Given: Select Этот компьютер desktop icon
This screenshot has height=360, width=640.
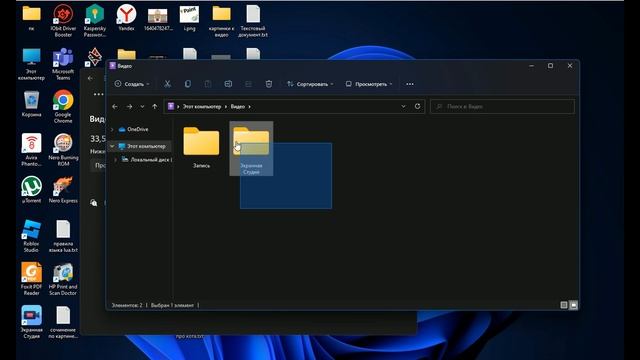Looking at the screenshot, I should coord(31,64).
